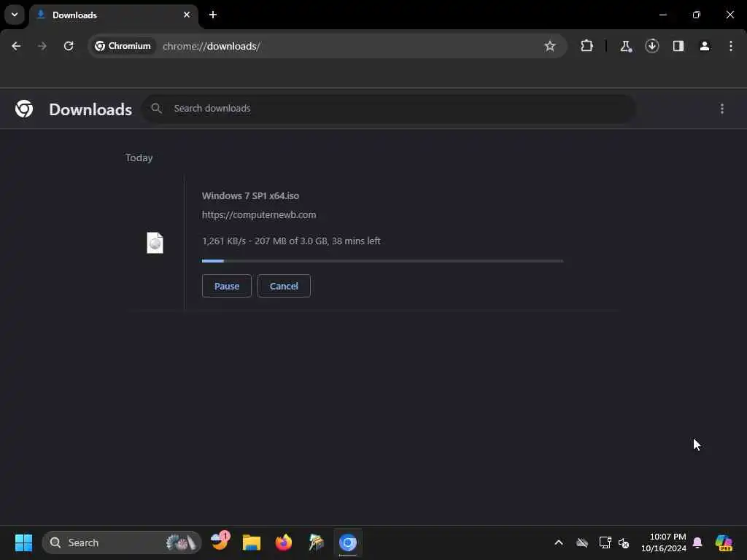This screenshot has height=560, width=747.
Task: Launch Copilot preview from the taskbar
Action: [724, 542]
